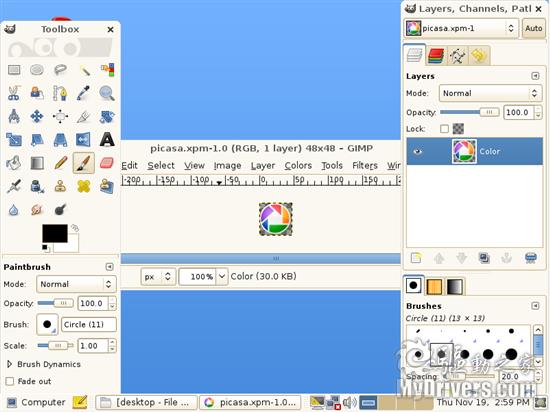Select the Paintbrush tool

tap(84, 163)
